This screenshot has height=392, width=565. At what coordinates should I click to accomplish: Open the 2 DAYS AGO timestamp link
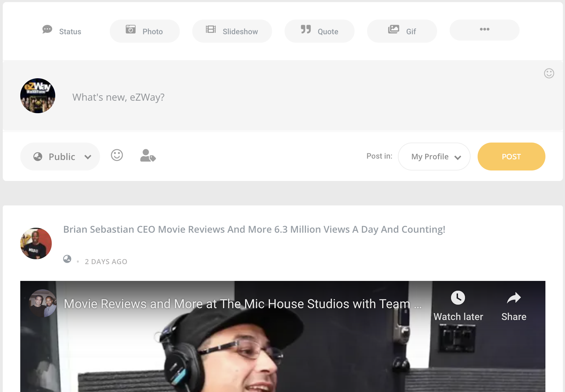[x=106, y=262]
